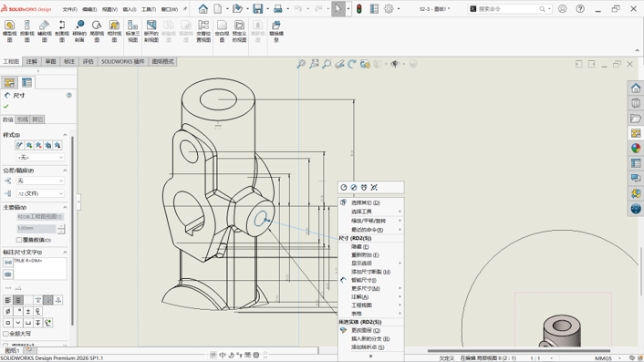This screenshot has height=362, width=644.
Task: Open the Design Library task pane icon
Action: [636, 103]
